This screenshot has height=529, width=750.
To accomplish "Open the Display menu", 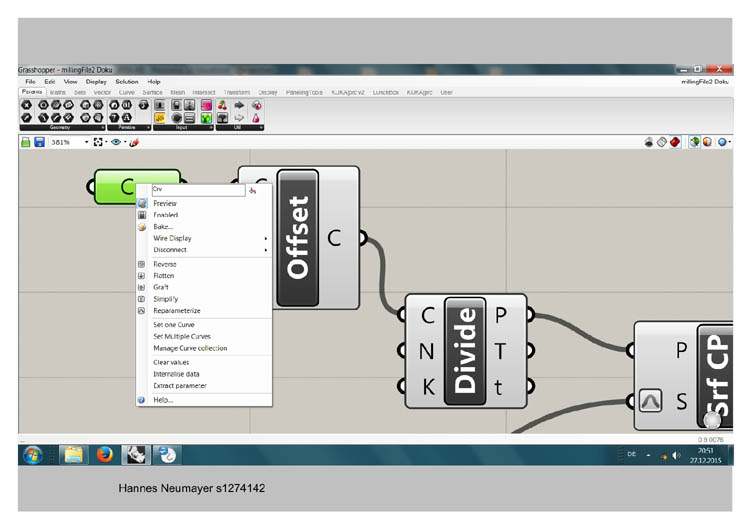I will tap(96, 82).
